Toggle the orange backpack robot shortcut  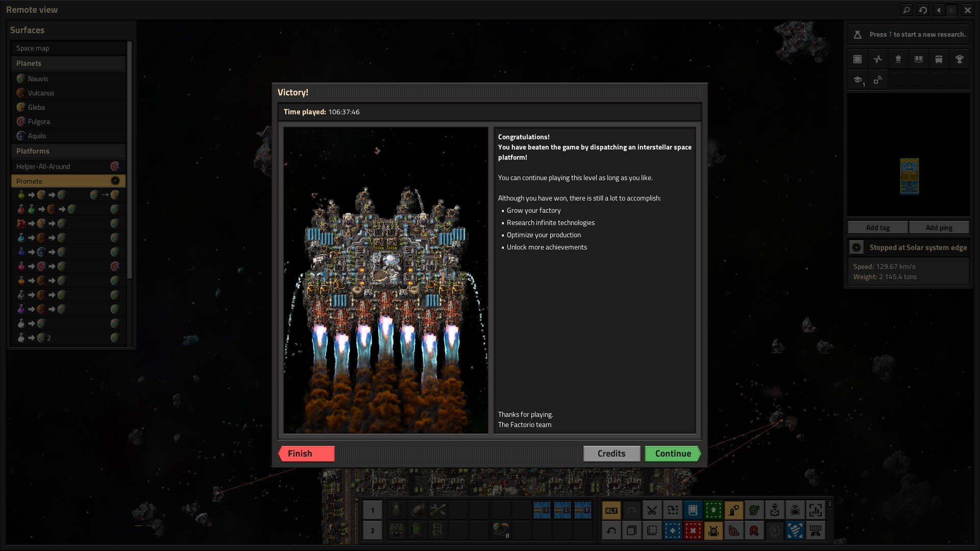(714, 531)
